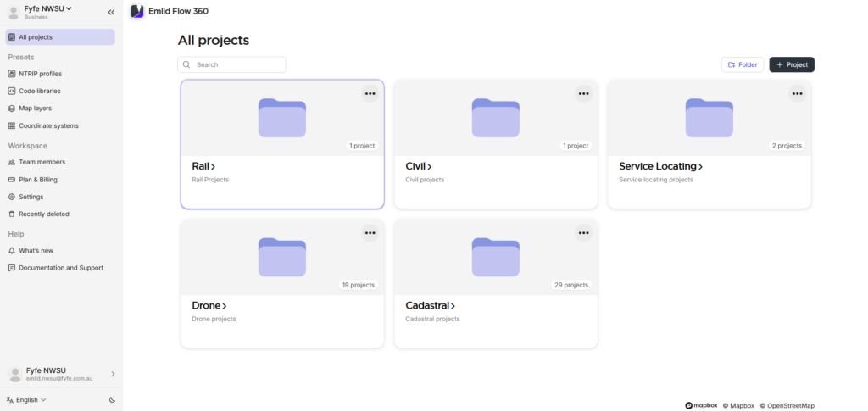868x412 pixels.
Task: Open the English language dropdown
Action: coord(26,400)
